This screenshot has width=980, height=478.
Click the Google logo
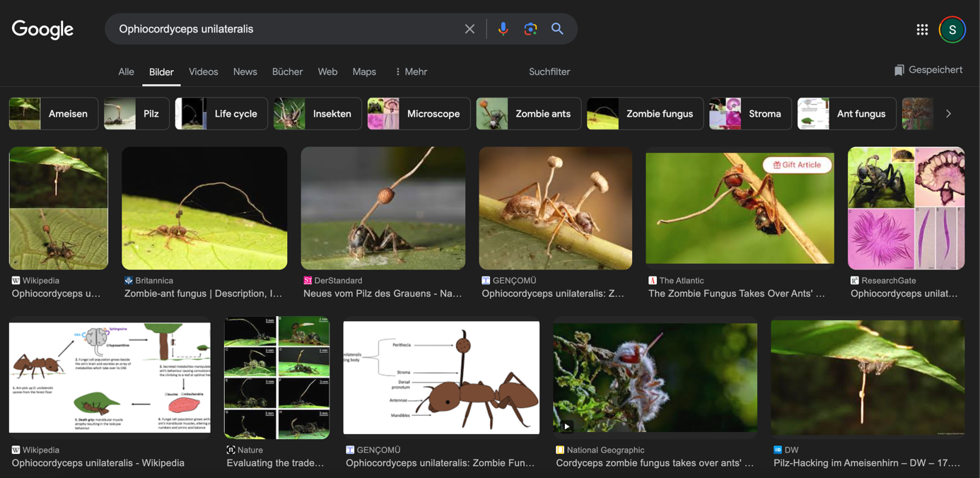(x=42, y=30)
